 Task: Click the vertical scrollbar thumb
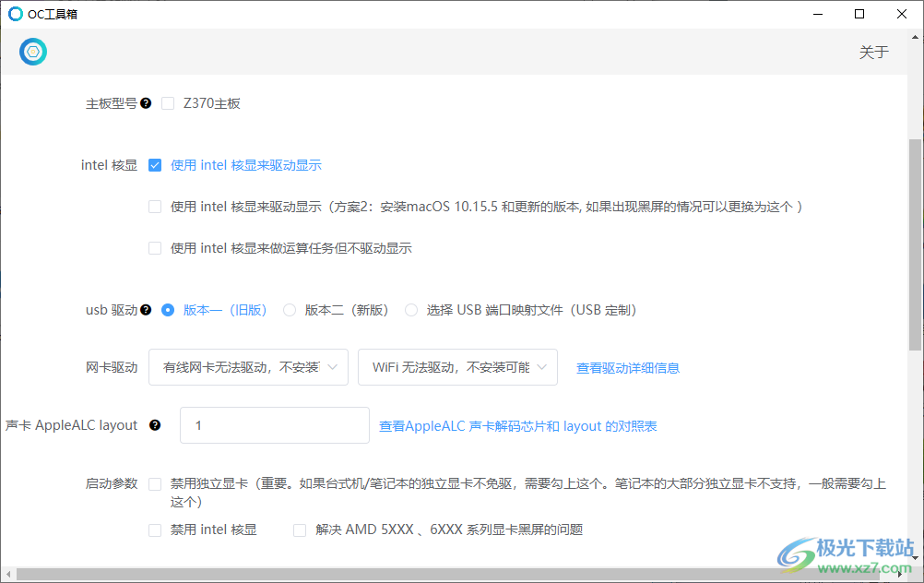click(915, 244)
